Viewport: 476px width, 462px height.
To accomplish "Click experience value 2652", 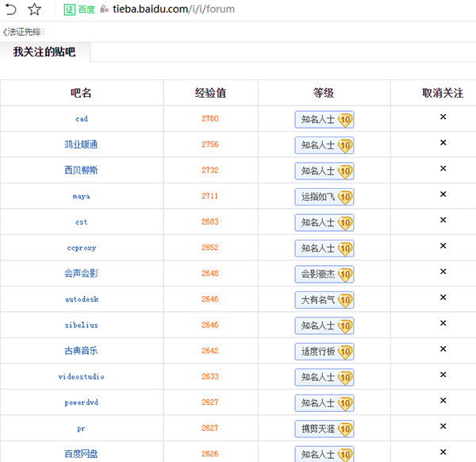I will tap(210, 248).
